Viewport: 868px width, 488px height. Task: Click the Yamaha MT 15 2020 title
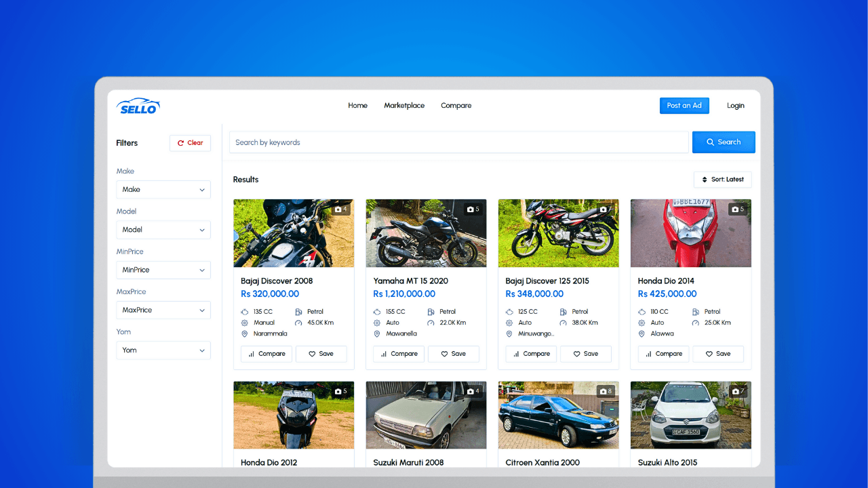(x=410, y=281)
